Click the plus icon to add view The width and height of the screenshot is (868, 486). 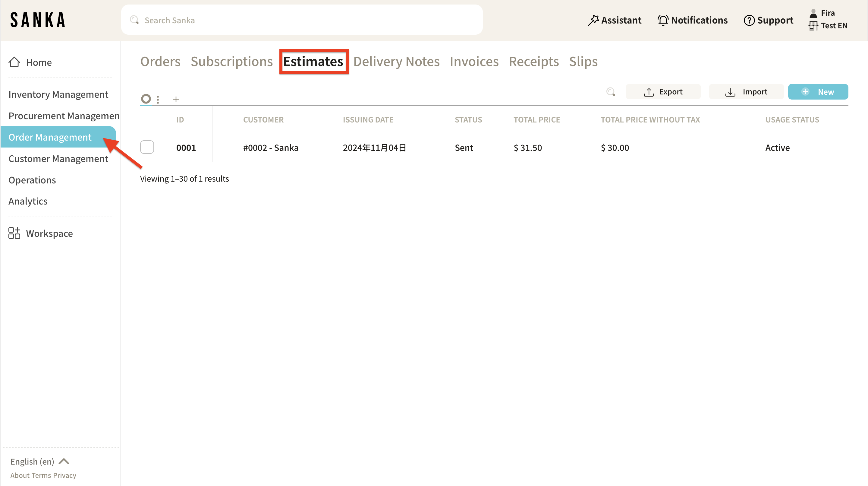click(176, 99)
